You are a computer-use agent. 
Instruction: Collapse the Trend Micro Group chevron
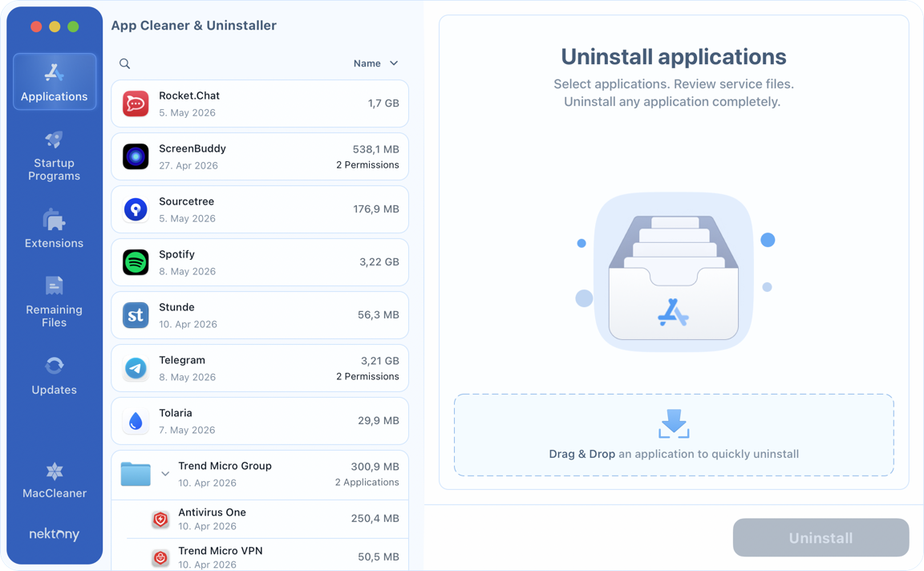(x=165, y=474)
